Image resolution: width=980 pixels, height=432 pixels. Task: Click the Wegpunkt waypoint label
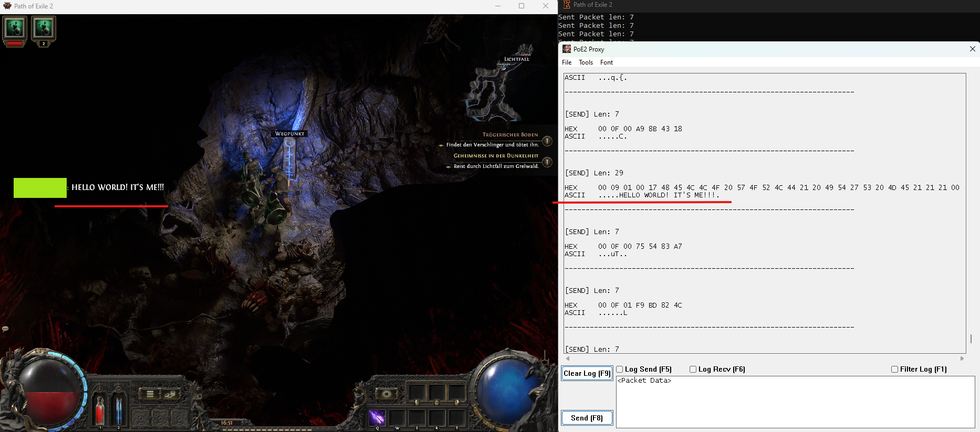[x=290, y=134]
